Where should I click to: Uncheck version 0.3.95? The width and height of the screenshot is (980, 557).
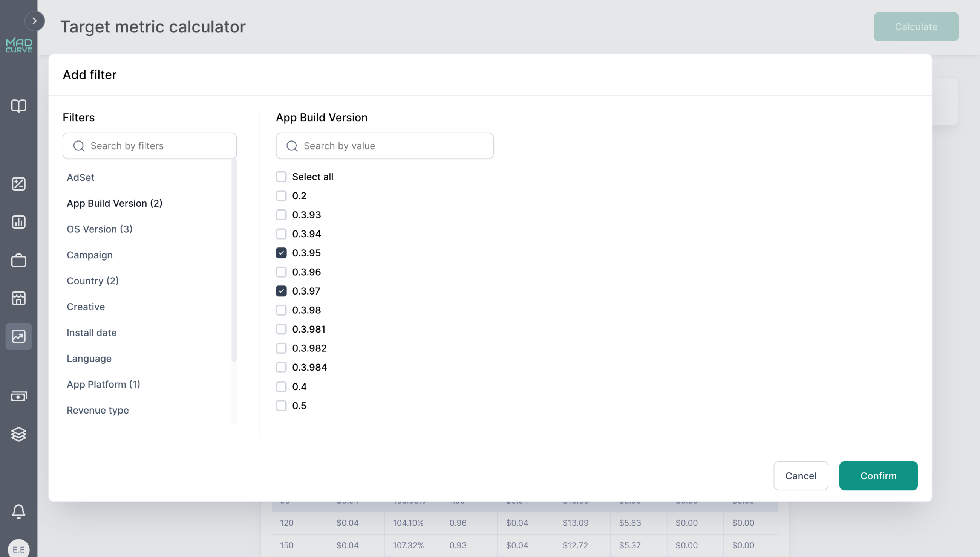(x=281, y=252)
